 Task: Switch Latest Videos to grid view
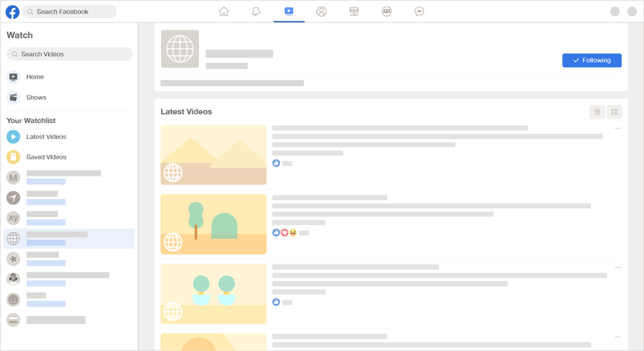(x=614, y=112)
